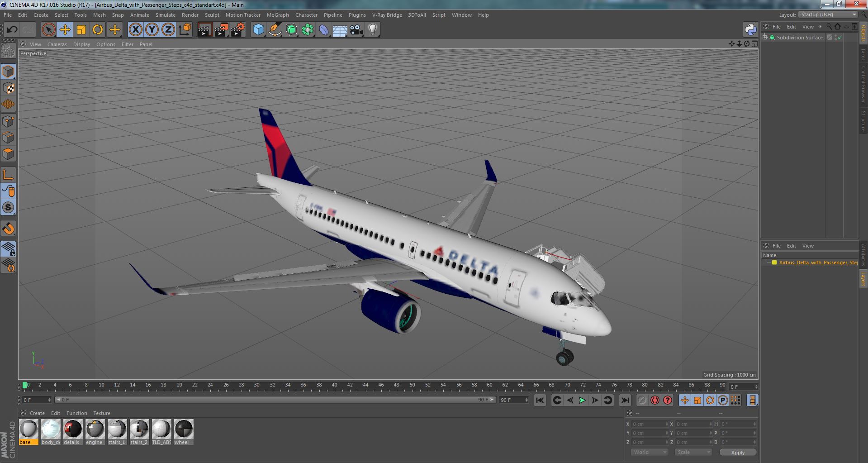The height and width of the screenshot is (463, 868).
Task: Select the Scale tool
Action: pos(81,30)
